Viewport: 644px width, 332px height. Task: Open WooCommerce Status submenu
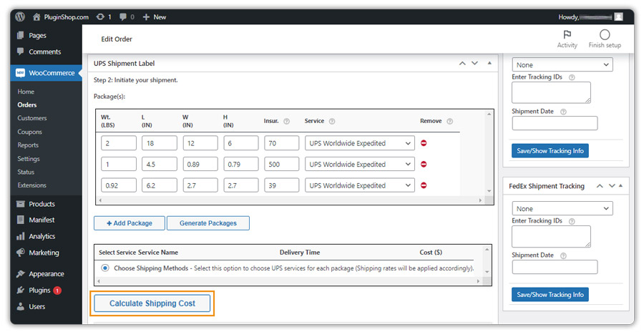point(26,172)
